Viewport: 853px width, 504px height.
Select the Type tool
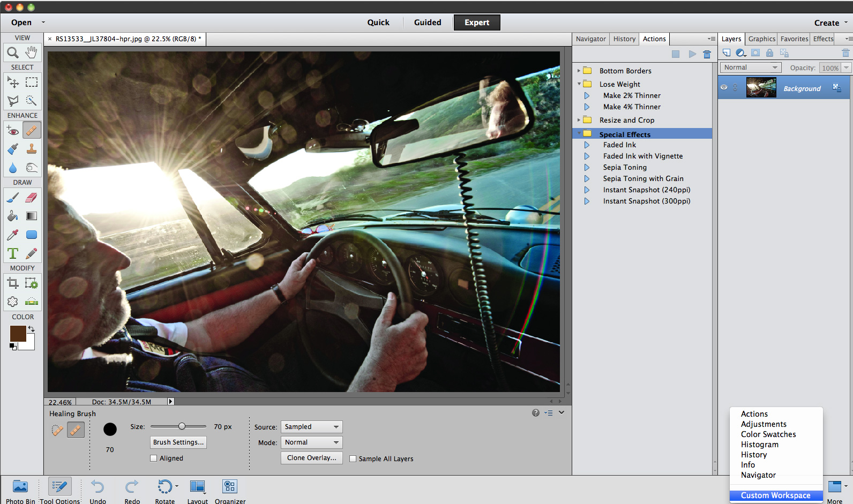coord(13,253)
